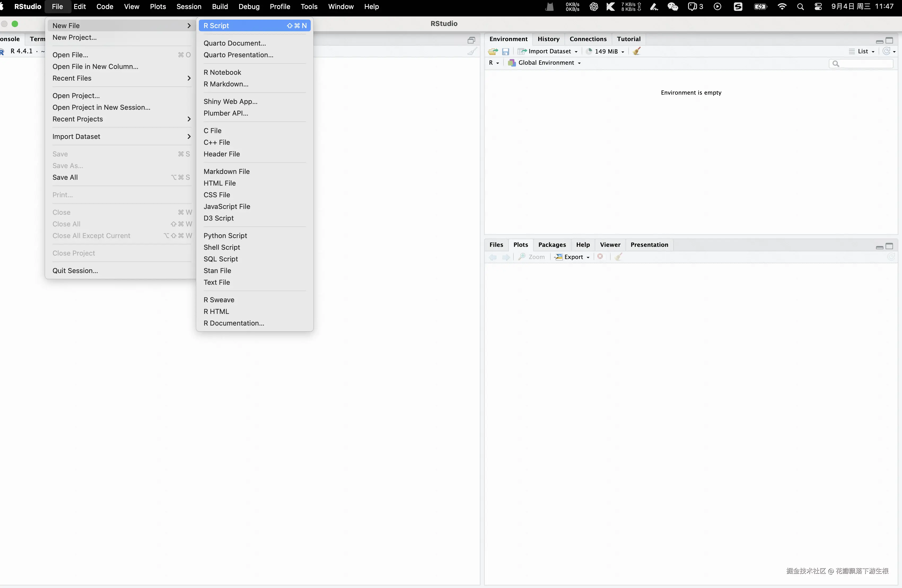Expand the 149 MiB memory usage dropdown
The width and height of the screenshot is (902, 588).
point(606,51)
